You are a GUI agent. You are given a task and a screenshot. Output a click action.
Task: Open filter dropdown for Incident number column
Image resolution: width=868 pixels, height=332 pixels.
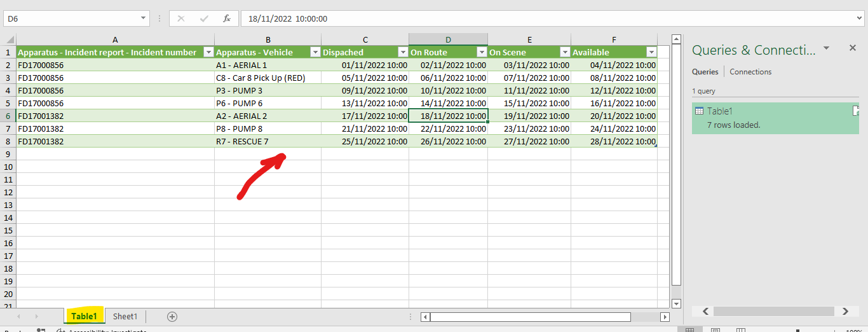coord(208,52)
